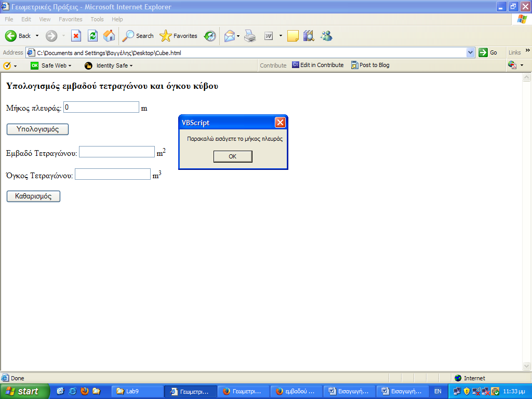Viewport: 532px width, 399px height.
Task: Open the Identity Safe dropdown
Action: [x=109, y=65]
